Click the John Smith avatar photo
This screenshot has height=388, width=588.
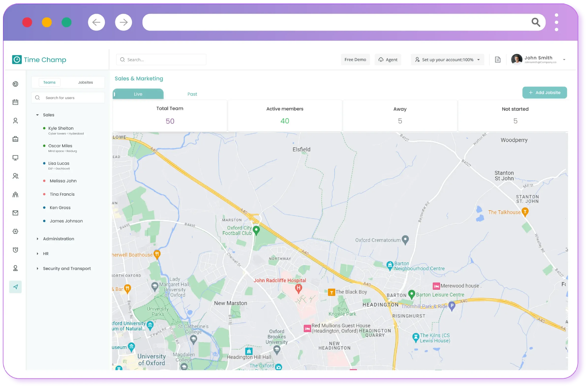[x=517, y=59]
